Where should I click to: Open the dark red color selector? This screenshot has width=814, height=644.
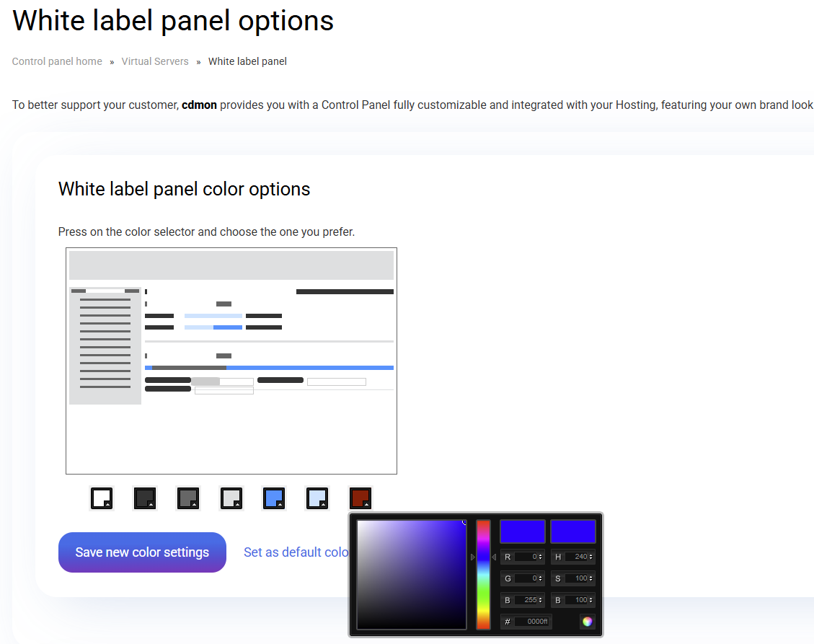click(360, 498)
